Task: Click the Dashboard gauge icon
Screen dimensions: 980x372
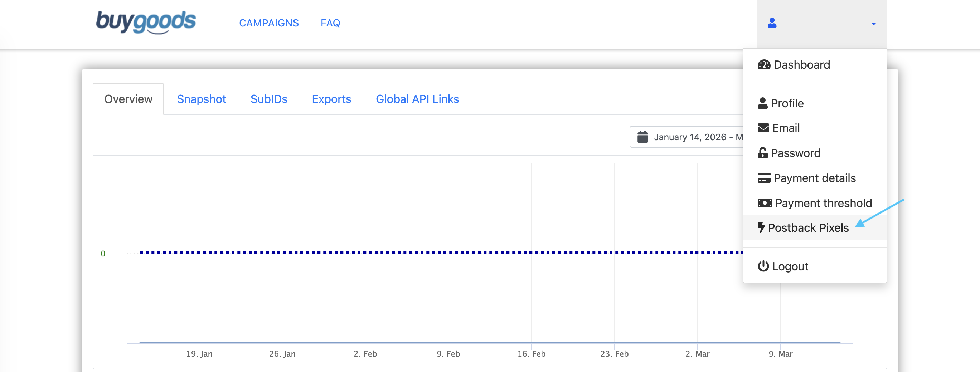Action: click(763, 65)
